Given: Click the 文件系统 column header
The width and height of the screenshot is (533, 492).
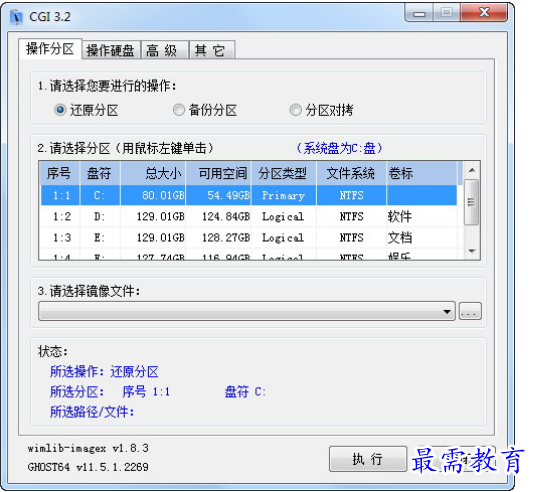Looking at the screenshot, I should [x=351, y=173].
